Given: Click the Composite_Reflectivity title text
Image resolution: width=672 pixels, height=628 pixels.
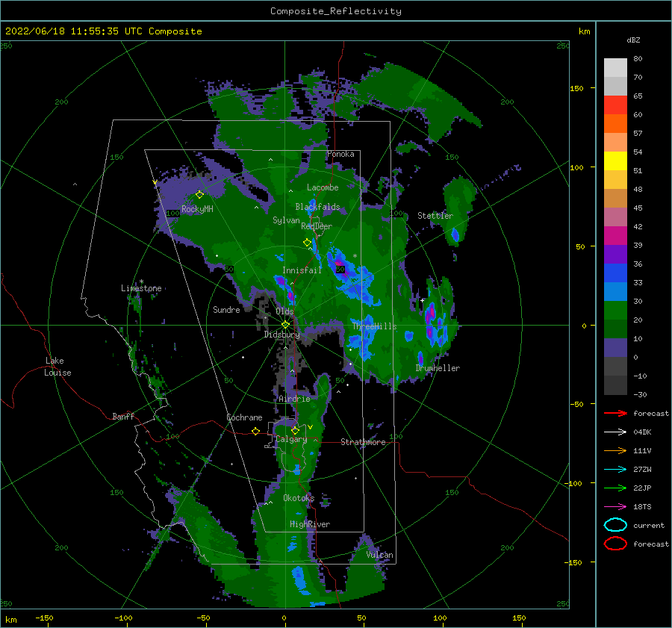Looking at the screenshot, I should coord(335,11).
